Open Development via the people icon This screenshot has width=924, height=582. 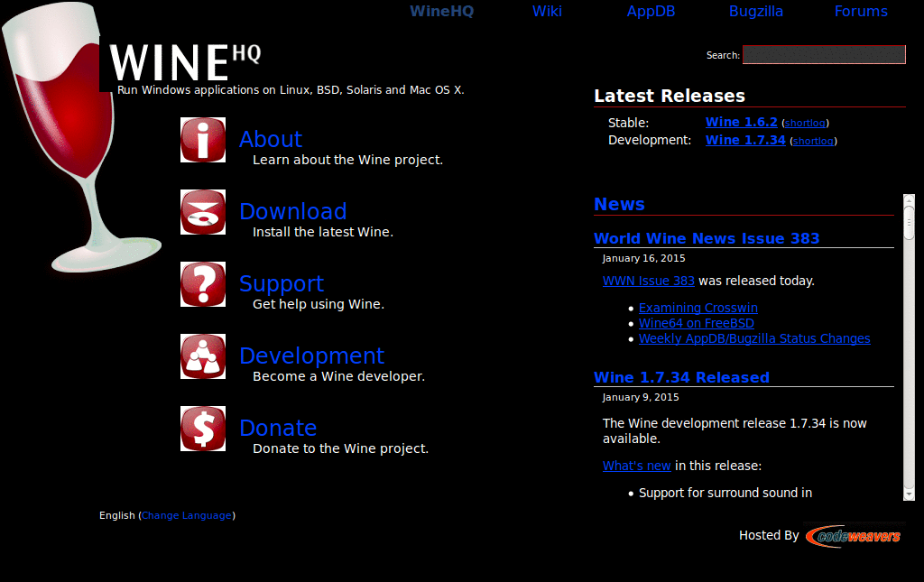click(x=202, y=356)
